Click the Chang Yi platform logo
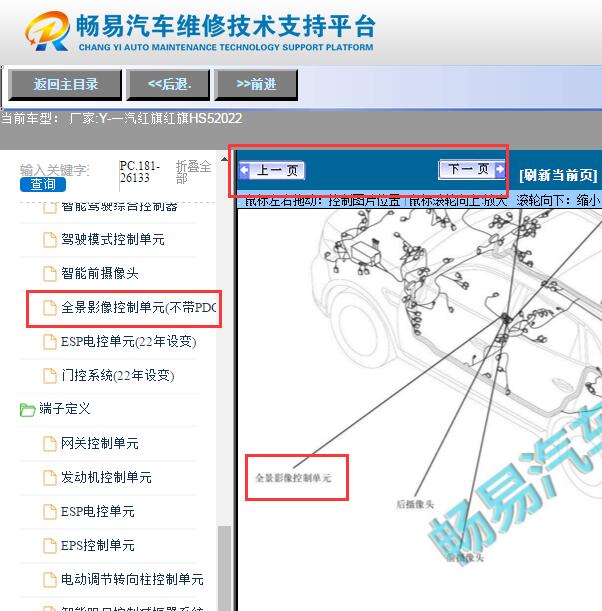The width and height of the screenshot is (602, 611). (x=199, y=32)
